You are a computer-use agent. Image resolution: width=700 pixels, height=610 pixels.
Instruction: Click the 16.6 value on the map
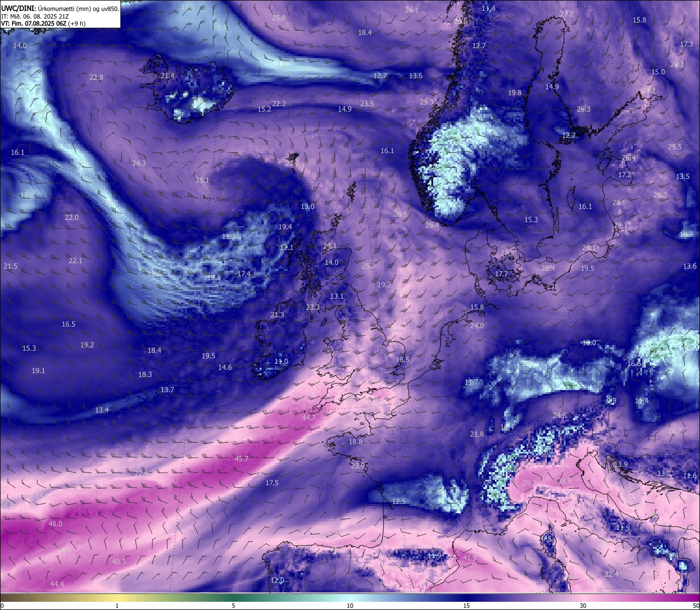634,364
